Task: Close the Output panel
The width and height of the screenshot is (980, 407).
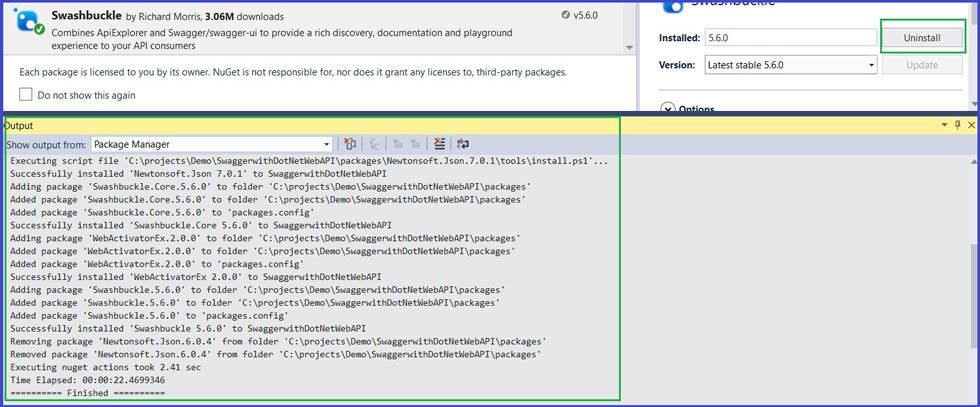Action: point(971,125)
